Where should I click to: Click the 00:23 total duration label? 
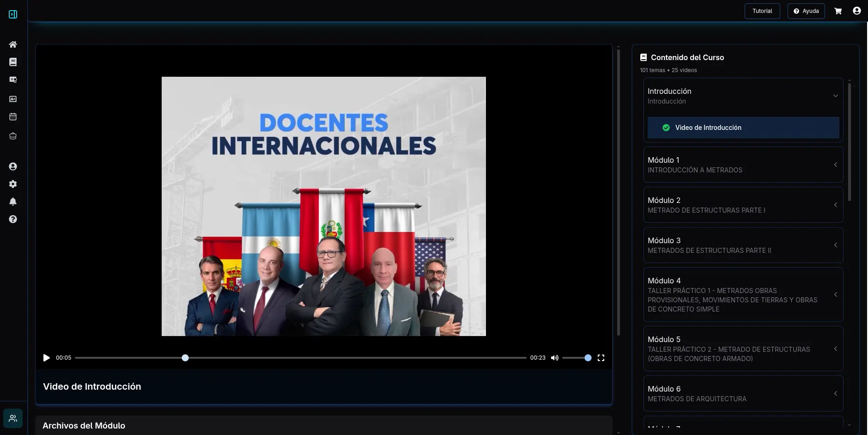coord(538,358)
